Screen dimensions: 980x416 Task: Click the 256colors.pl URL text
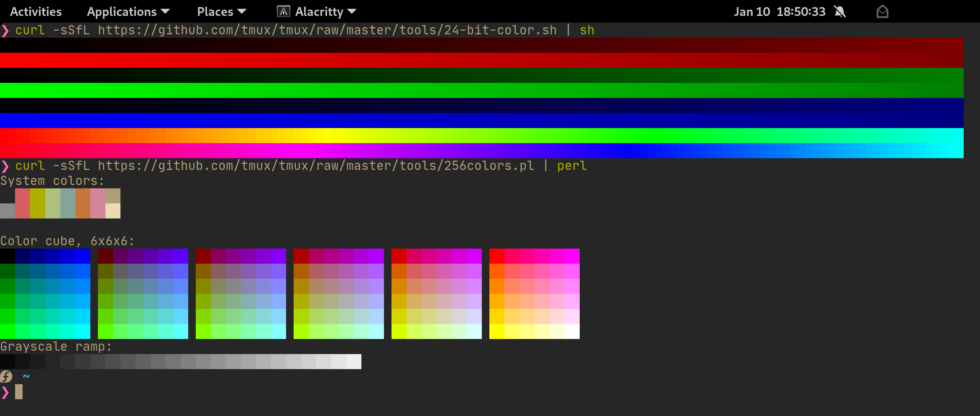click(316, 166)
